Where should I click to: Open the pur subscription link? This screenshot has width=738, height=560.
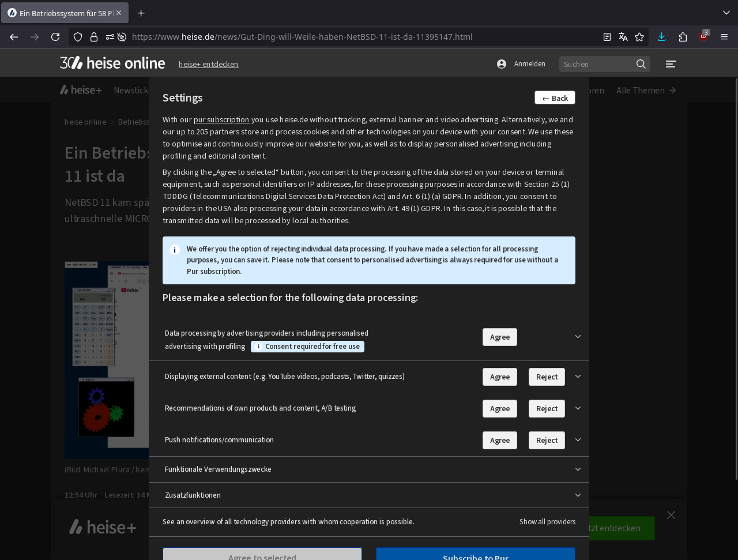coord(221,119)
